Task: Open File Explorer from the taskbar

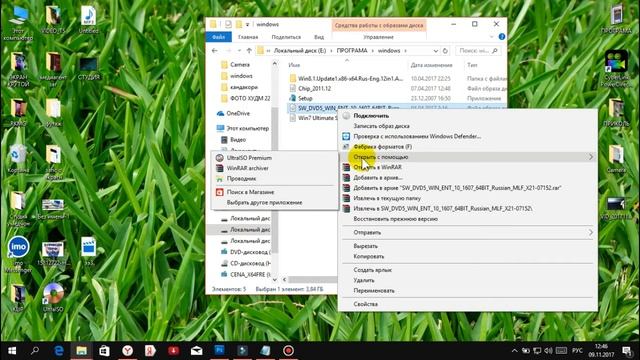Action: tap(82, 350)
